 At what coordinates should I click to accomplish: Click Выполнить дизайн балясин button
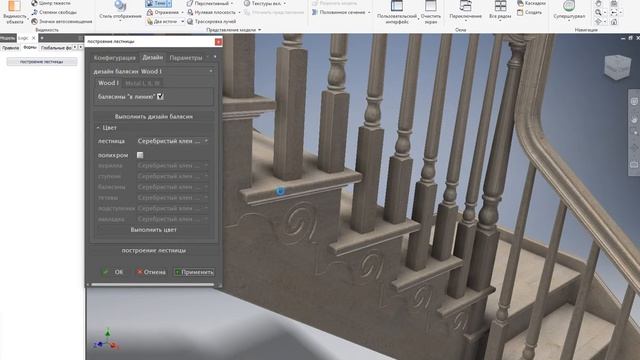(x=153, y=116)
